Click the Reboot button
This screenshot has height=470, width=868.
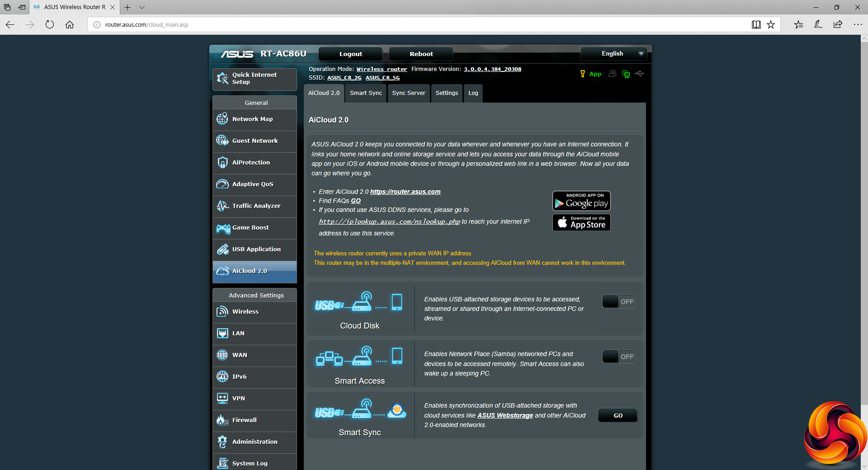(421, 54)
